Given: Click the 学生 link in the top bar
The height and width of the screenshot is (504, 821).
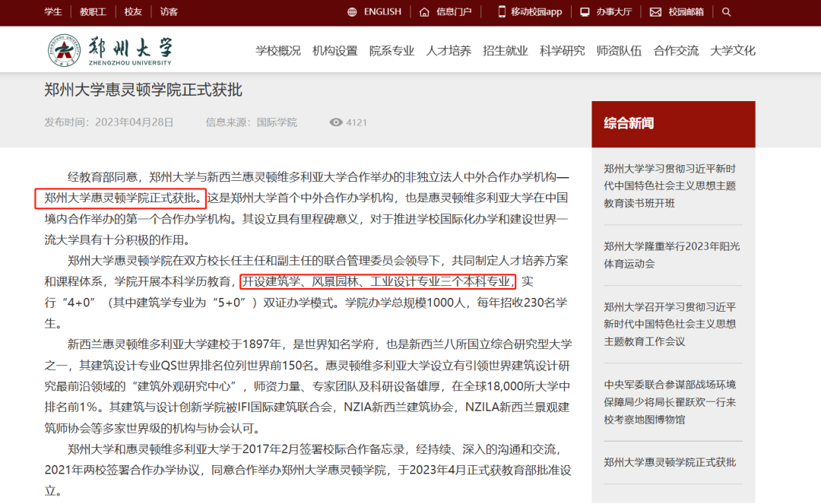Looking at the screenshot, I should point(52,11).
